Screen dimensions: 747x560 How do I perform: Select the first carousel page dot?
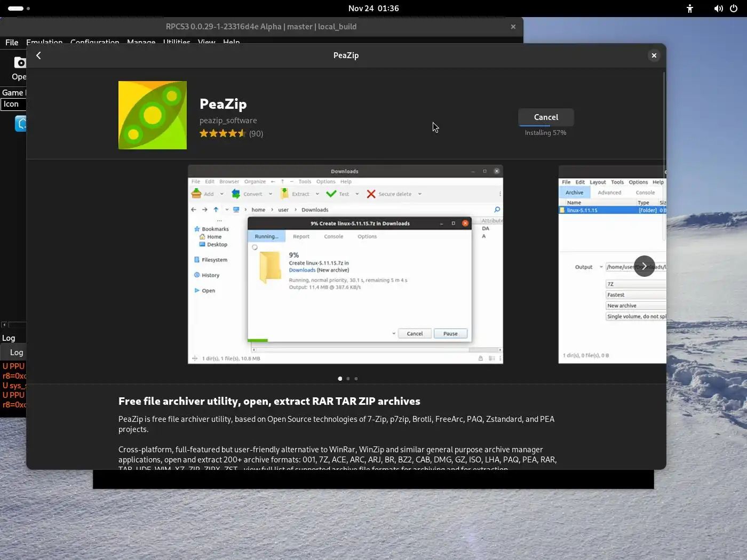[x=340, y=379]
